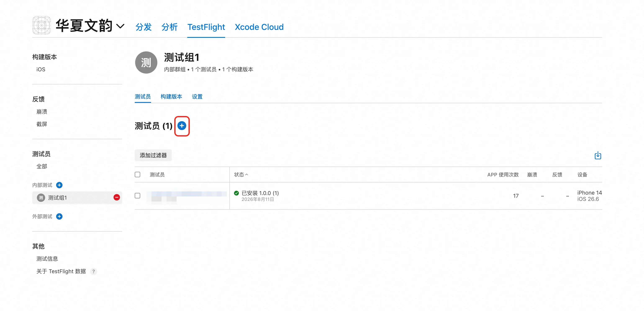Open the 分发 tab

[x=144, y=27]
